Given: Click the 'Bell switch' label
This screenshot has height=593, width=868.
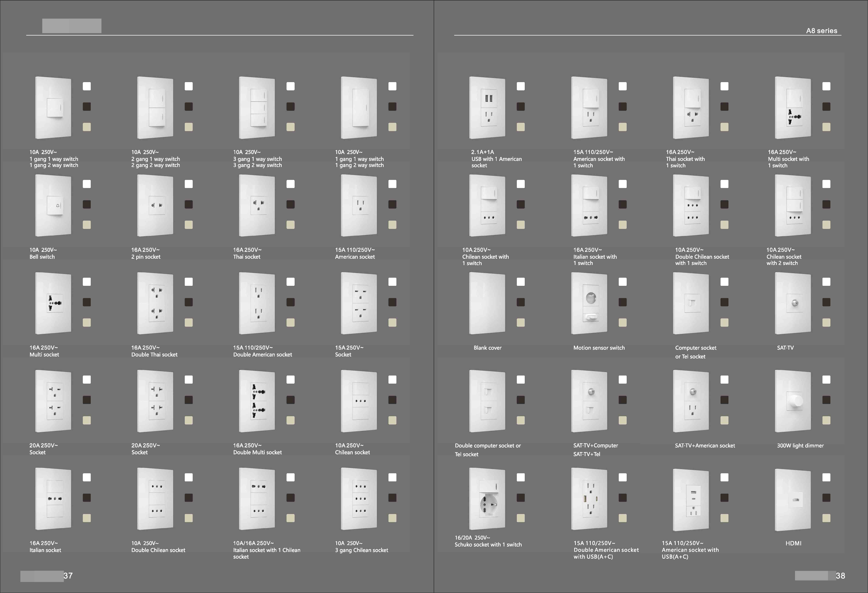Looking at the screenshot, I should click(x=42, y=257).
